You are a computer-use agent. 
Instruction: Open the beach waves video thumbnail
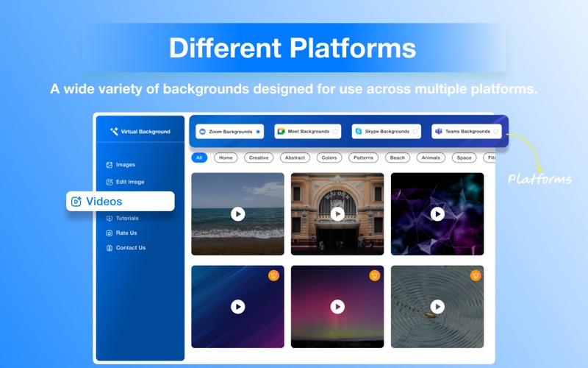(237, 214)
